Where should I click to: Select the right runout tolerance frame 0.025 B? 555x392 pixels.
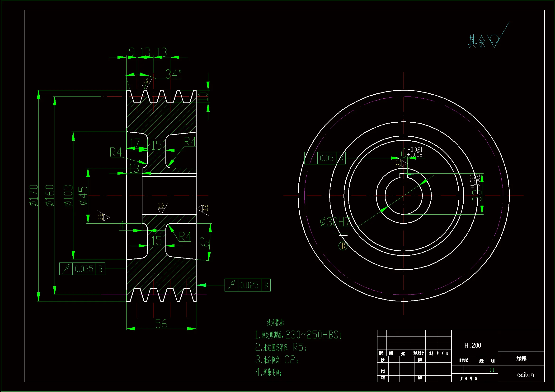click(247, 285)
